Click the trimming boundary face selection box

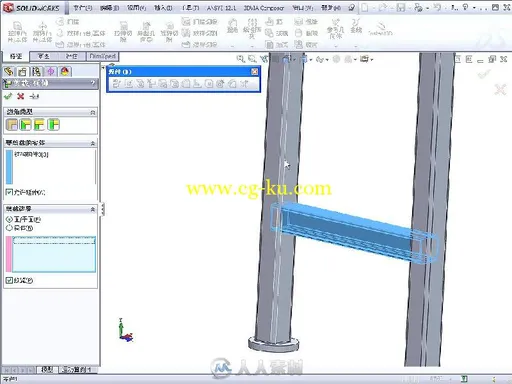[54, 254]
